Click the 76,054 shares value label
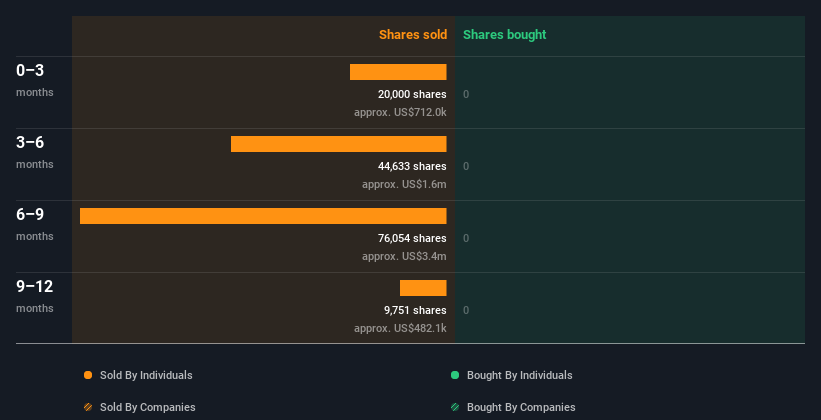821x420 pixels. point(405,238)
